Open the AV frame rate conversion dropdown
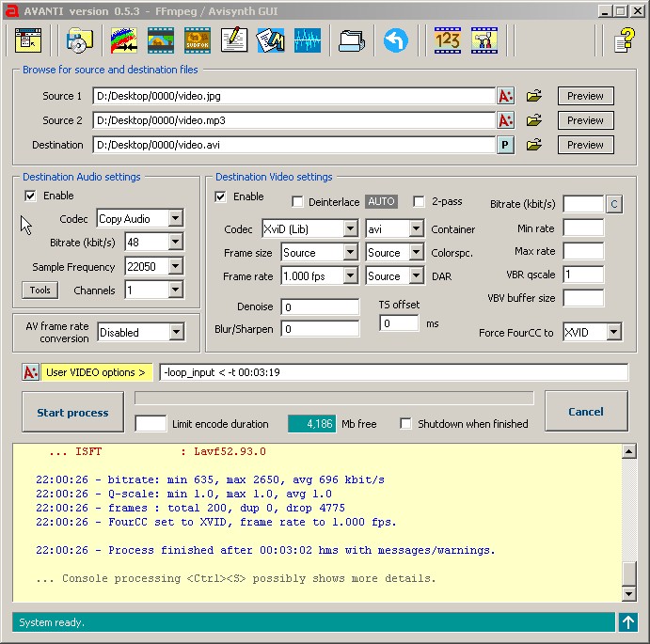Image resolution: width=650 pixels, height=644 pixels. [175, 332]
